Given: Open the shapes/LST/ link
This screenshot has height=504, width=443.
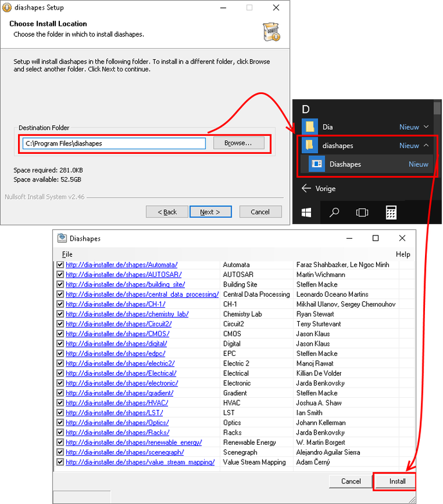Looking at the screenshot, I should (115, 413).
